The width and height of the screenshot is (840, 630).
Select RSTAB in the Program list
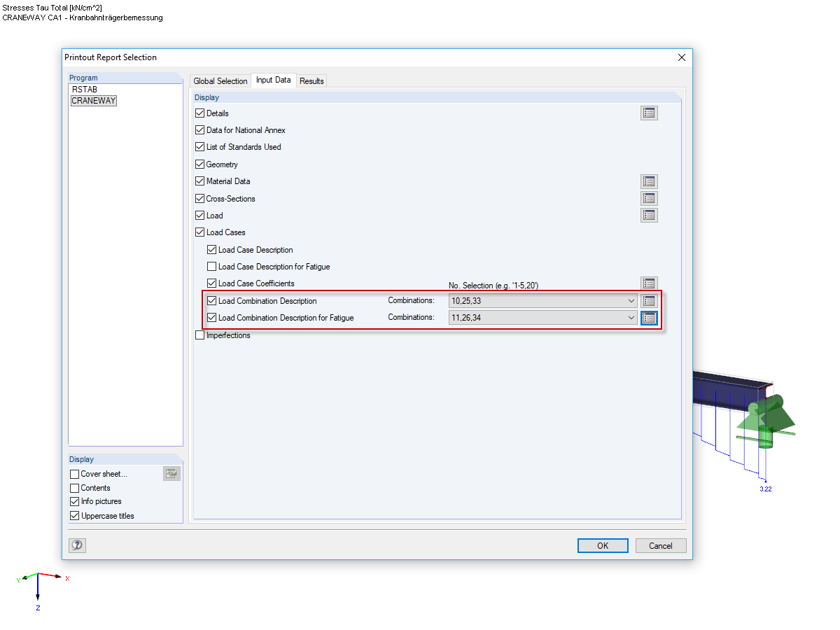84,89
